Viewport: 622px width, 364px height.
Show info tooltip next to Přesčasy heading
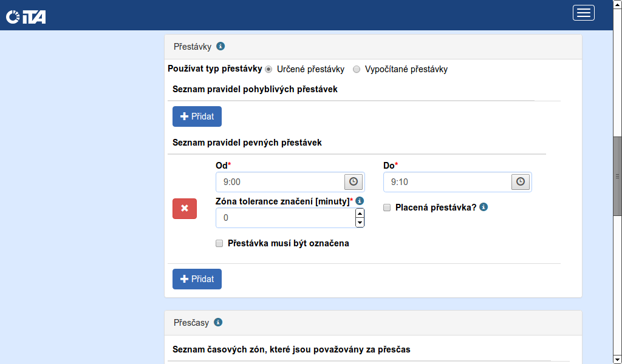(x=218, y=322)
